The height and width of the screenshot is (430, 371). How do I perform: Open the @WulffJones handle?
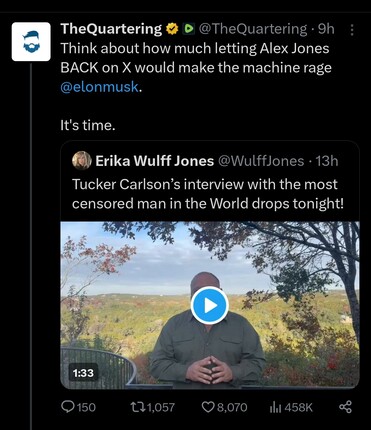(261, 161)
